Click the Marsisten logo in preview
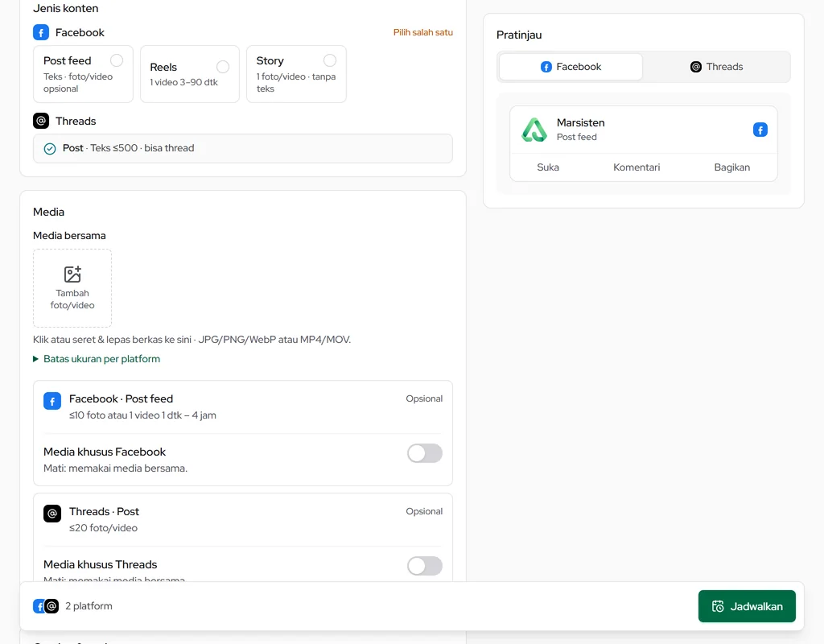The height and width of the screenshot is (644, 824). tap(534, 130)
